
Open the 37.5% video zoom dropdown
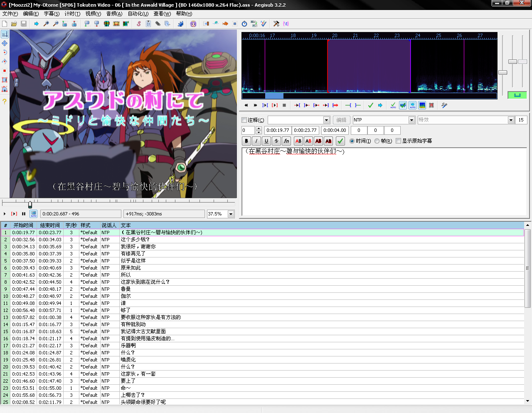(231, 214)
